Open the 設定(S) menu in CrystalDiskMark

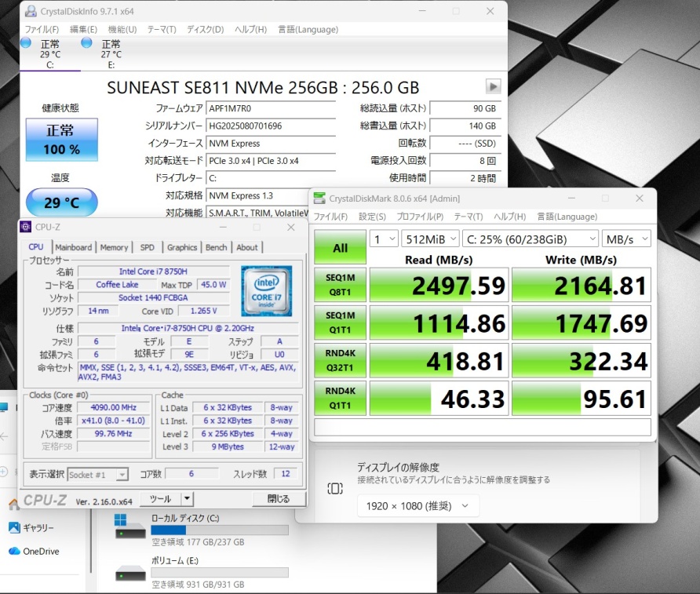(x=372, y=217)
